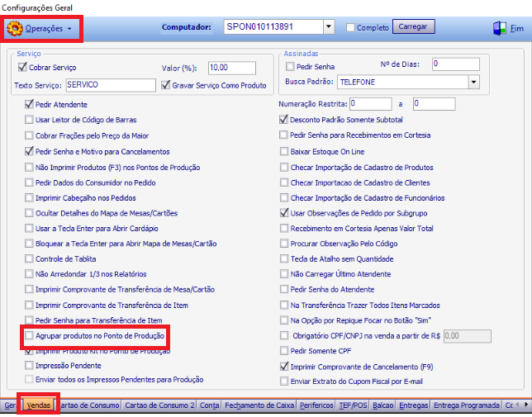Screen dimensions: 532x417
Task: Click the Numeração Restrita start field
Action: pyautogui.click(x=370, y=104)
